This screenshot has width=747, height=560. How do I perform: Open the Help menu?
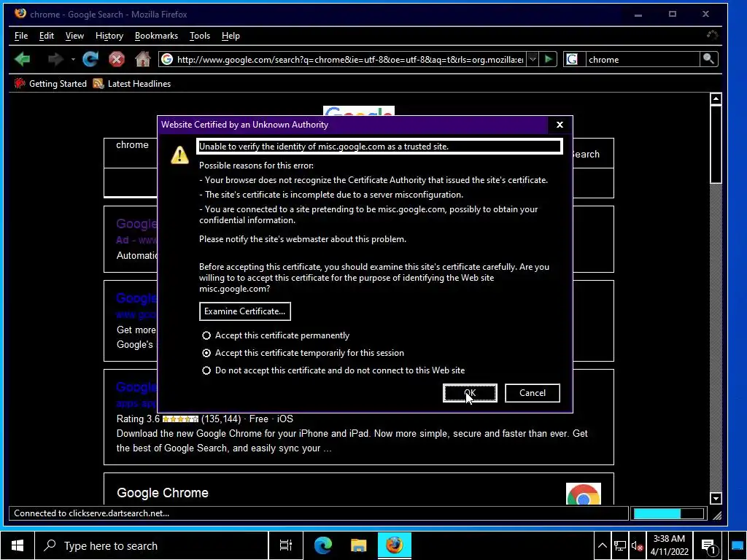tap(231, 36)
